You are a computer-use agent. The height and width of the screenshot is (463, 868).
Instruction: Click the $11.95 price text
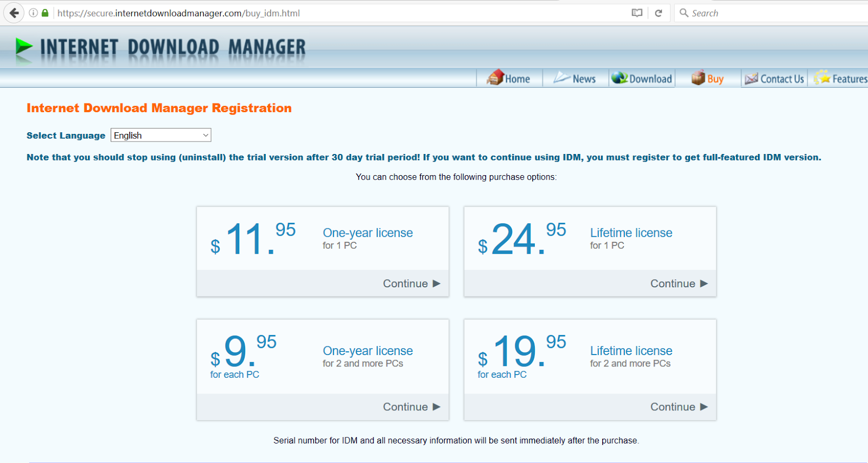[253, 238]
